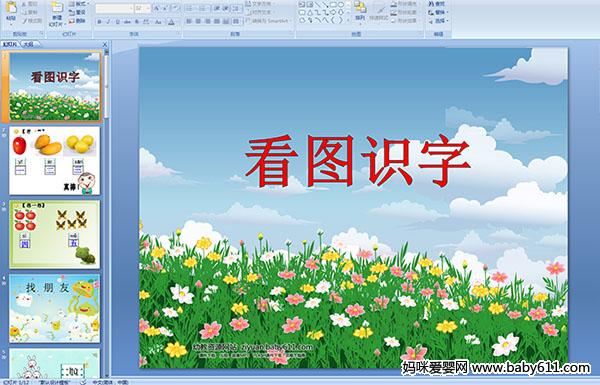Open the Character Spacing (AV) dropdown
The image size is (600, 385).
pos(147,22)
